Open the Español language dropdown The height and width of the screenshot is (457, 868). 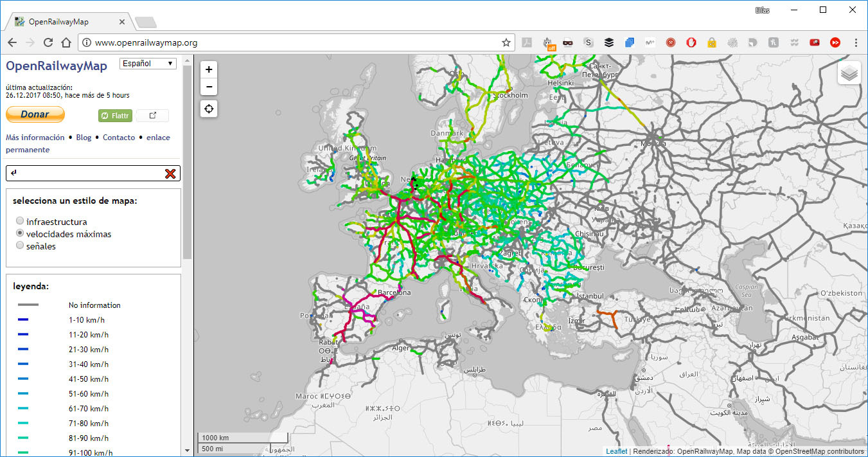148,63
